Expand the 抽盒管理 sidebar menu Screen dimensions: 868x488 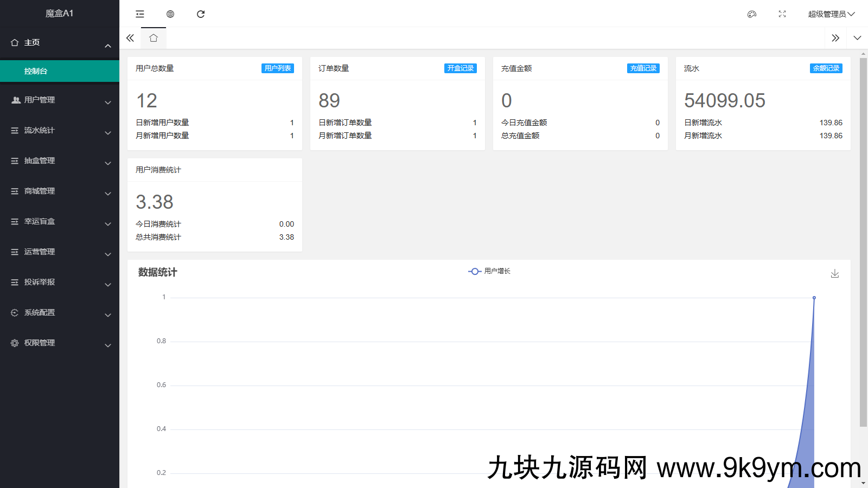[60, 161]
